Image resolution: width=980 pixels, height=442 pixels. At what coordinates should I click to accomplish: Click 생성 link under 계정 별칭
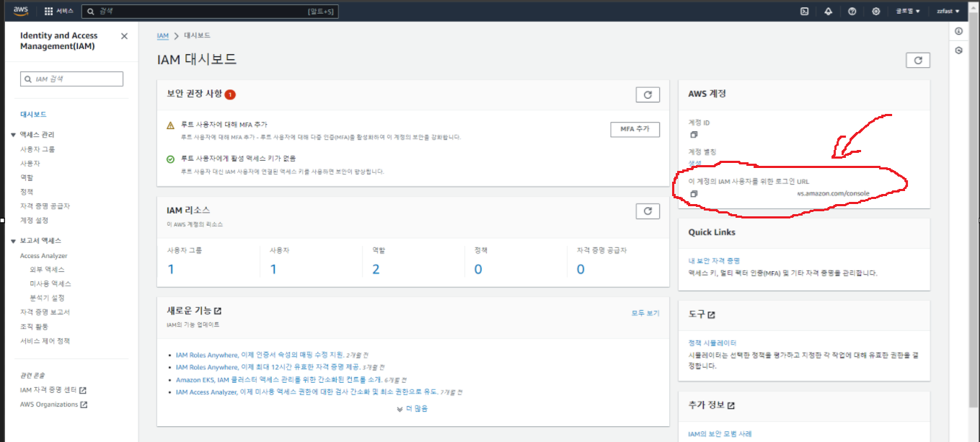[694, 164]
